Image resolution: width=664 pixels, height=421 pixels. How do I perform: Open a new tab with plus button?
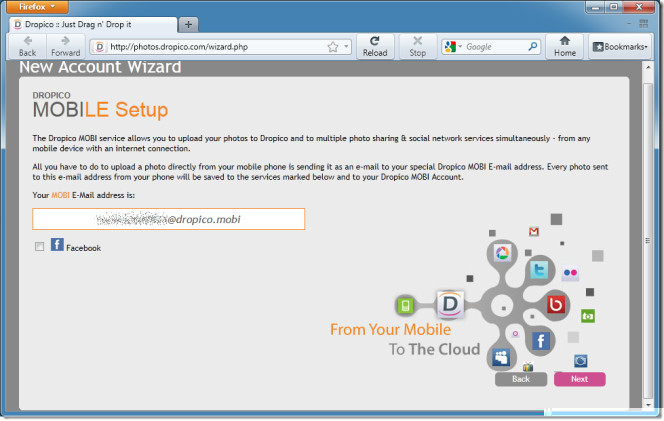pos(188,25)
